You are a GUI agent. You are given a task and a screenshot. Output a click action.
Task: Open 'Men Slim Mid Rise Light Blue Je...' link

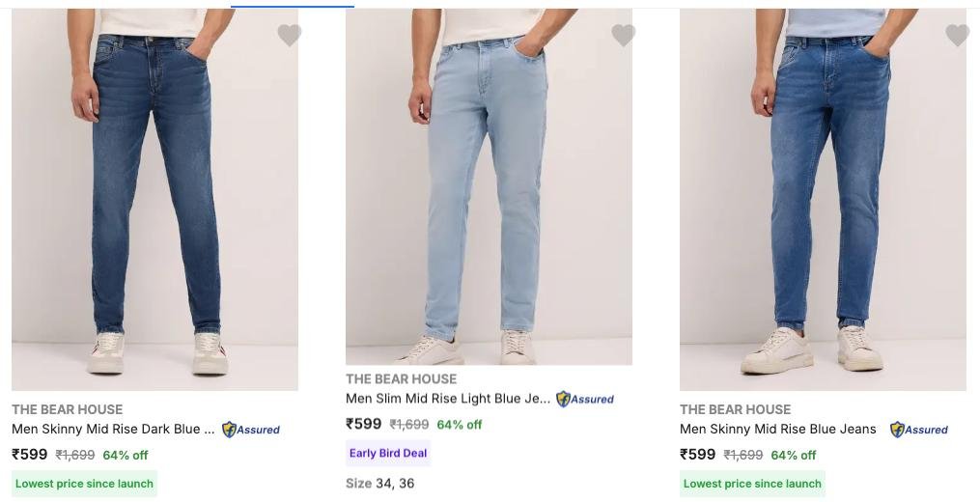click(447, 399)
